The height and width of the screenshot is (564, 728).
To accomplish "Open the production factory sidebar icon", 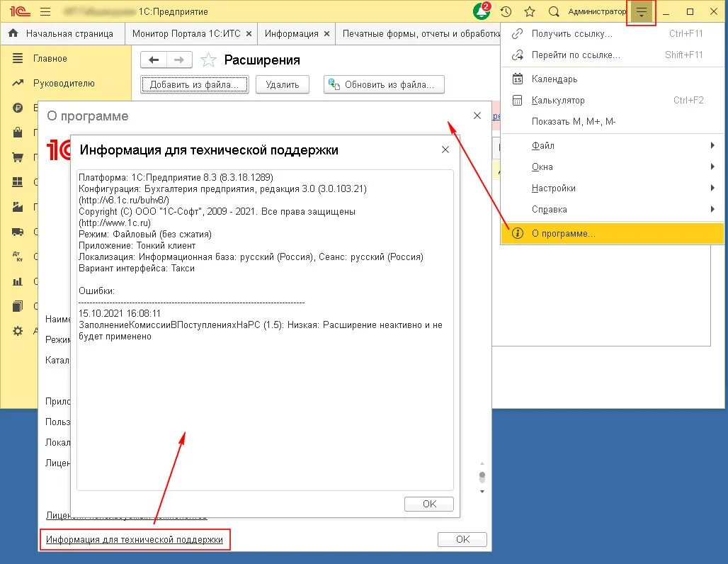I will 18,207.
